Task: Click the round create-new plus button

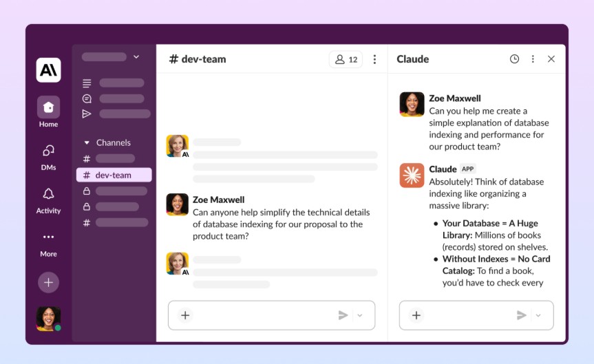Action: (48, 282)
